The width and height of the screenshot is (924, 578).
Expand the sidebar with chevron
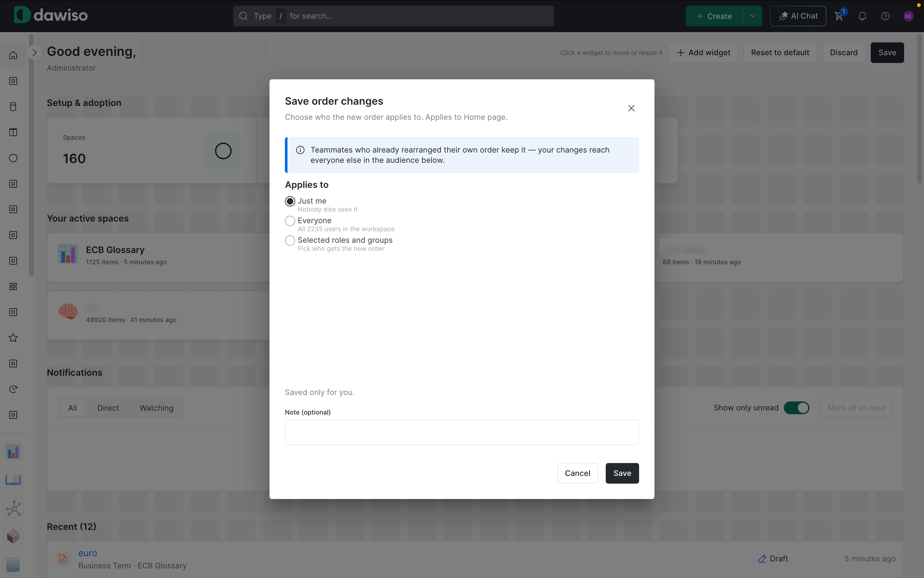click(34, 53)
